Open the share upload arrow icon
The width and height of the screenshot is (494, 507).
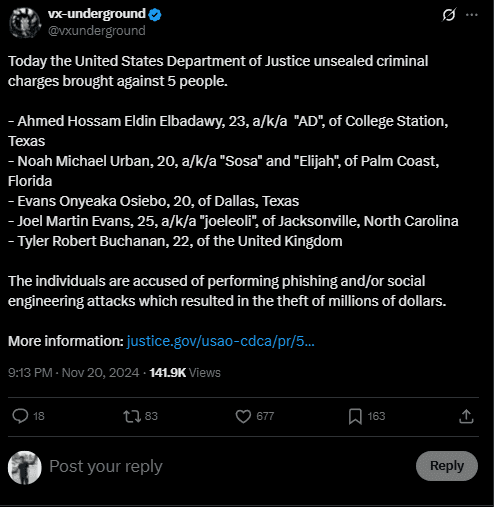click(466, 416)
